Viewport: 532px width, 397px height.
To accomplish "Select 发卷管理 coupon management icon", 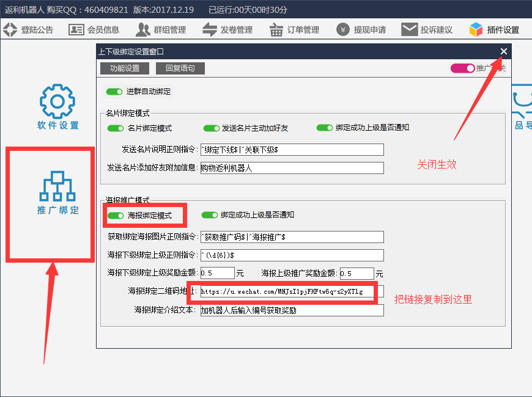I will [x=210, y=29].
